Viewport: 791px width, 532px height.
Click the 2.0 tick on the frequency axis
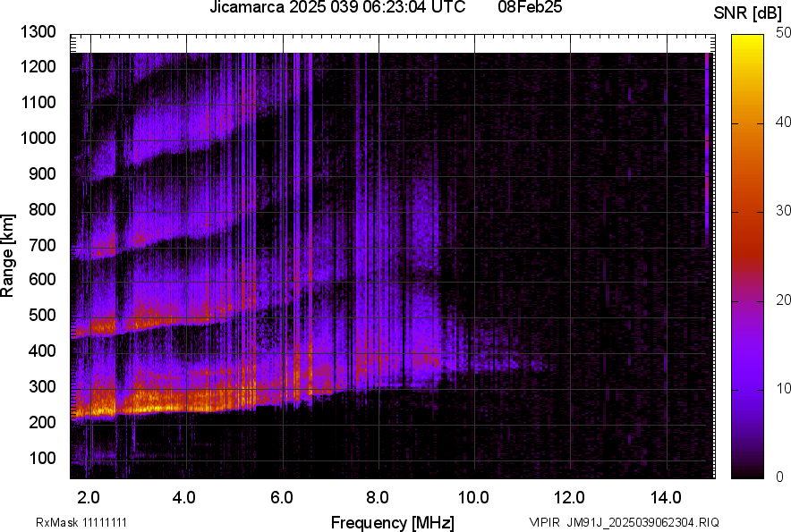[89, 497]
